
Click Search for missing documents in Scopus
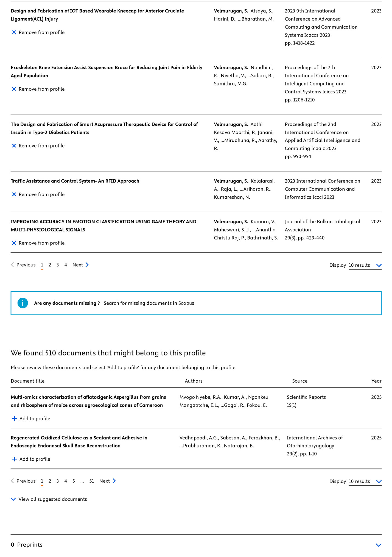coord(149,303)
